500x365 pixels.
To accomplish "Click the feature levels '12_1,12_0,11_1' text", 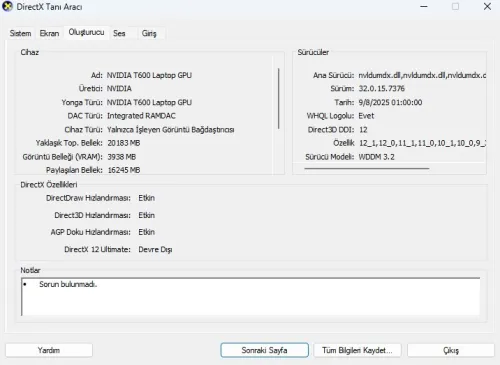I will tap(422, 143).
